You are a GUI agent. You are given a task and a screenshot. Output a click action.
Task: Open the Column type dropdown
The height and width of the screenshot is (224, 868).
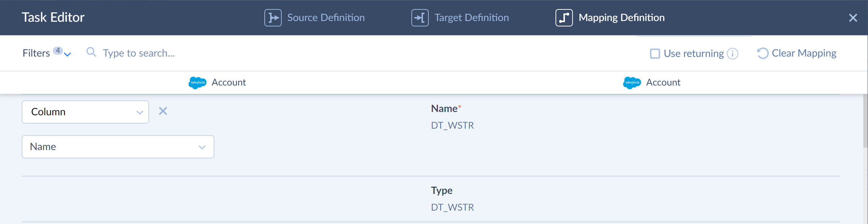click(85, 112)
